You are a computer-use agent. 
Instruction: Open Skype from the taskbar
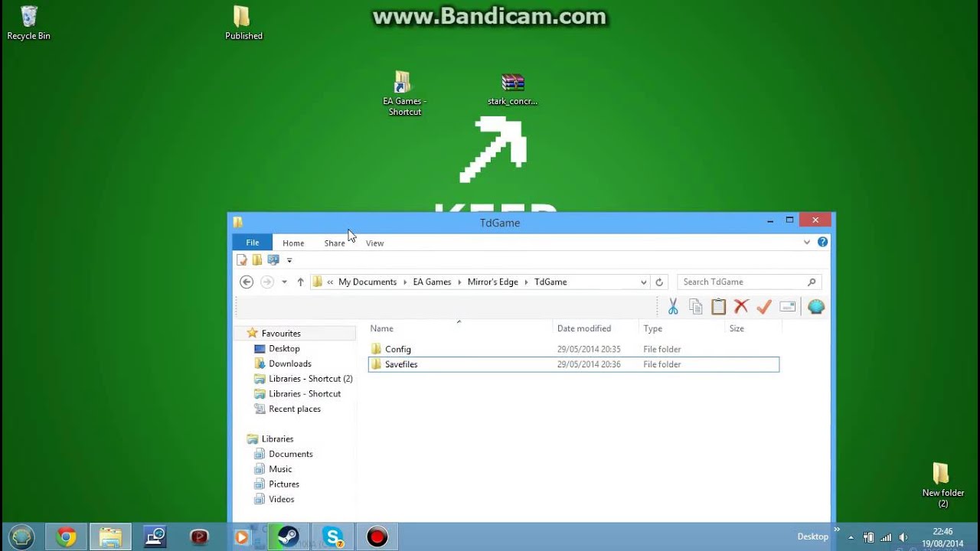[x=332, y=537]
